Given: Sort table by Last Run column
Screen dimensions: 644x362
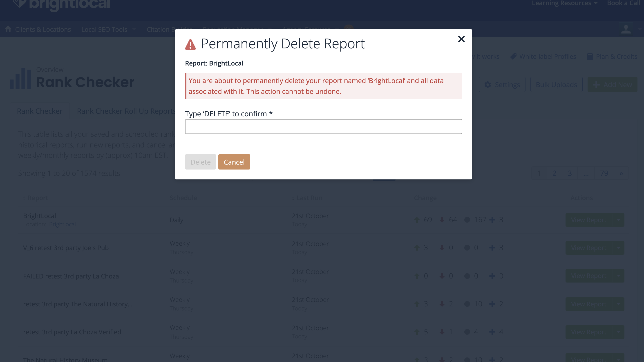Looking at the screenshot, I should point(309,198).
